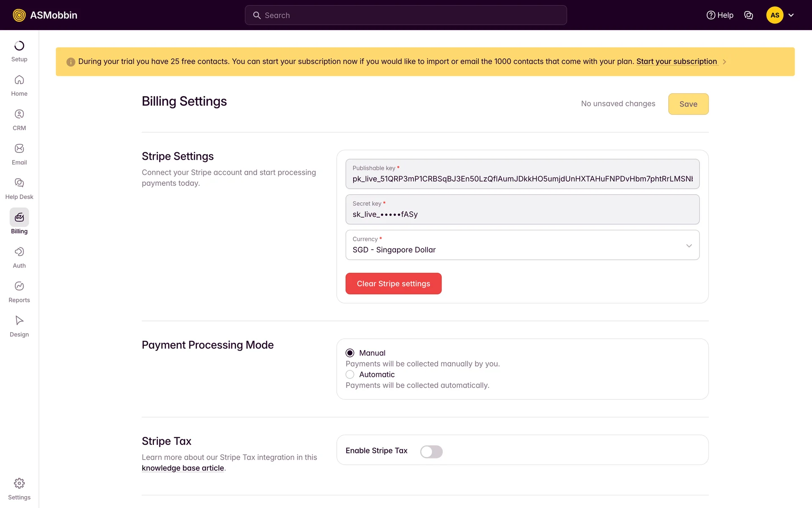Click into the top Search field
This screenshot has width=812, height=508.
pyautogui.click(x=406, y=15)
